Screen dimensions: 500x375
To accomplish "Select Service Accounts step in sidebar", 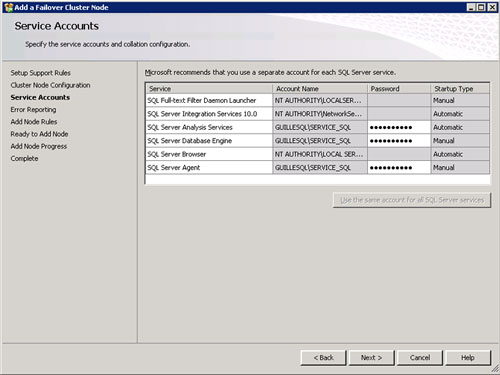I will click(x=40, y=97).
